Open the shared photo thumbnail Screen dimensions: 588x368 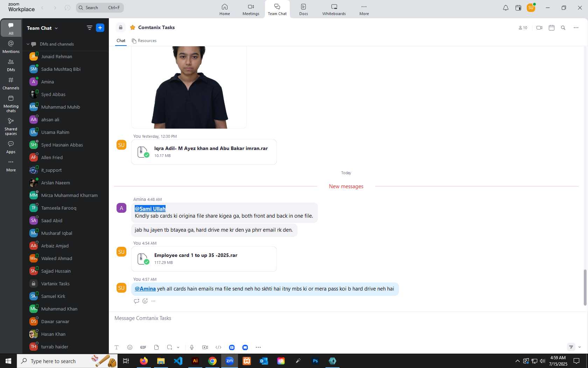(x=189, y=87)
